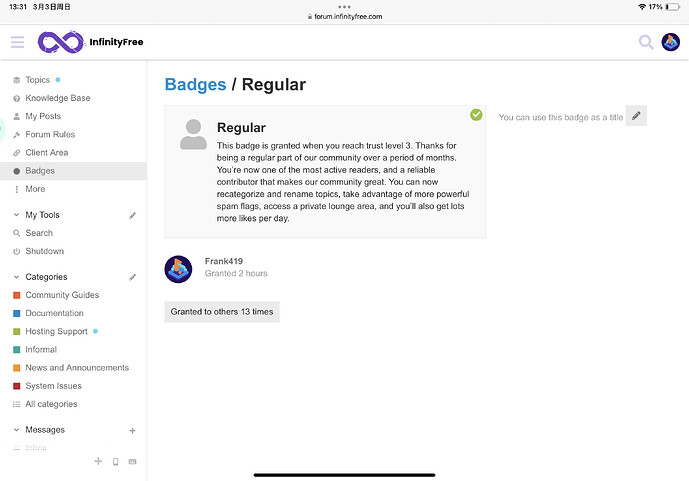Collapse the Messages section
Viewport: 689px width, 481px height.
(x=17, y=430)
